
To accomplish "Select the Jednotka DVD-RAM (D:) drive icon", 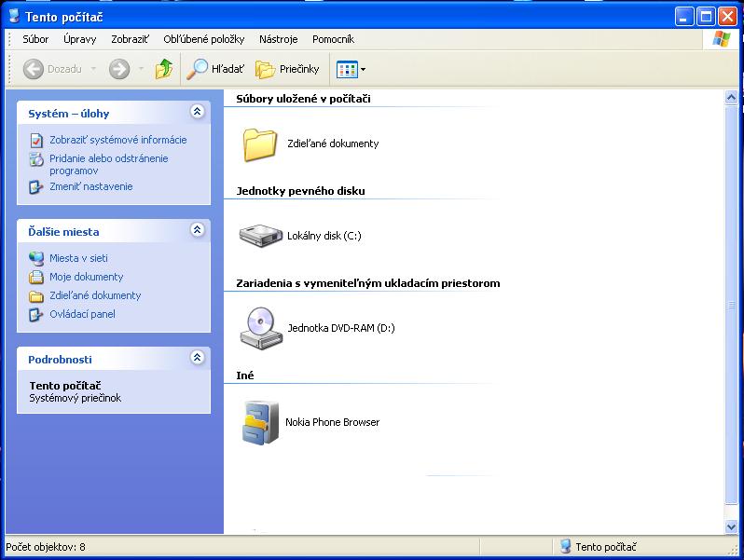I will click(x=260, y=328).
